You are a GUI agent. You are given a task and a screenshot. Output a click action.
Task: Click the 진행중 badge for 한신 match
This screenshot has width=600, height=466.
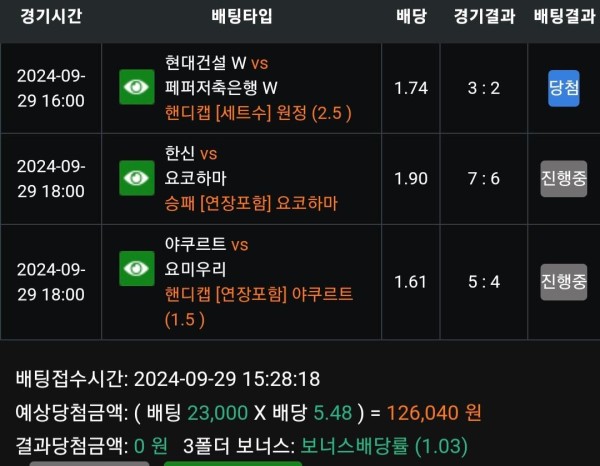tap(564, 179)
